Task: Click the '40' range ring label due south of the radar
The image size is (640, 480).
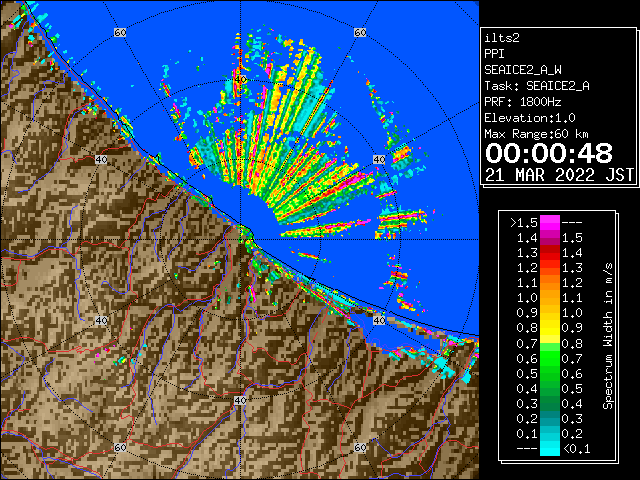Action: coord(240,400)
